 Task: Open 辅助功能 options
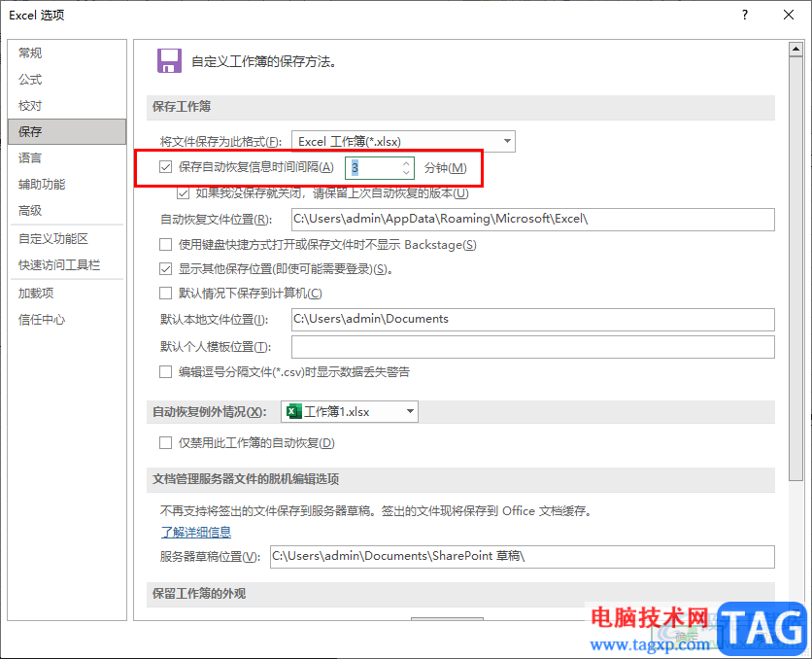pyautogui.click(x=67, y=185)
